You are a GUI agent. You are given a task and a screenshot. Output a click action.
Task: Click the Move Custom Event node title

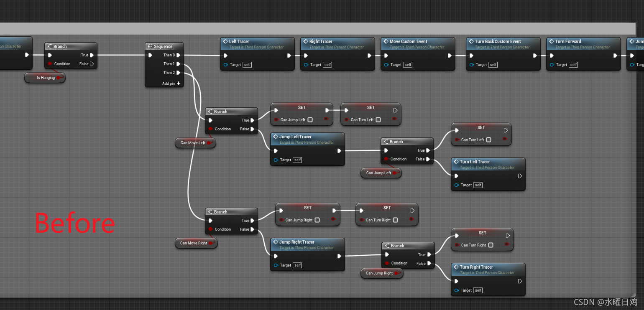(x=409, y=41)
